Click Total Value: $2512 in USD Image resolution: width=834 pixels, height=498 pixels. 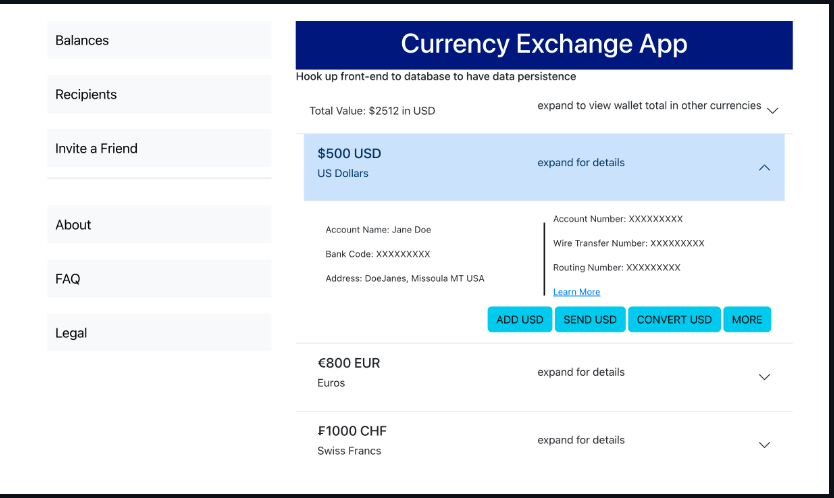tap(372, 111)
